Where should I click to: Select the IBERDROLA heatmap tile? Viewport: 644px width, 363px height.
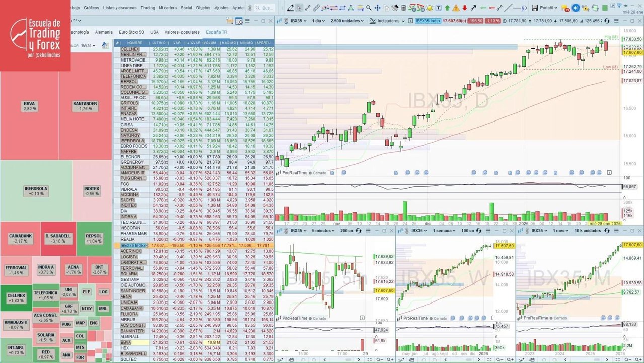tap(36, 191)
